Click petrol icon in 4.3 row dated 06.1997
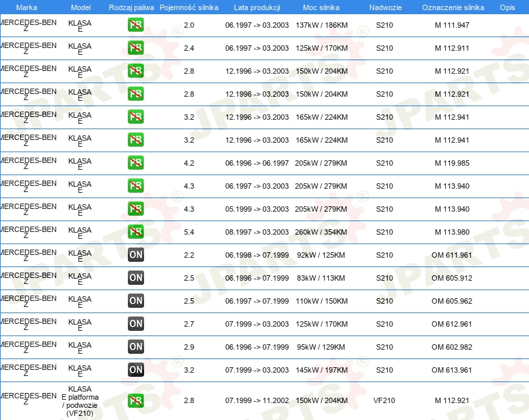The image size is (529, 420). pyautogui.click(x=135, y=186)
